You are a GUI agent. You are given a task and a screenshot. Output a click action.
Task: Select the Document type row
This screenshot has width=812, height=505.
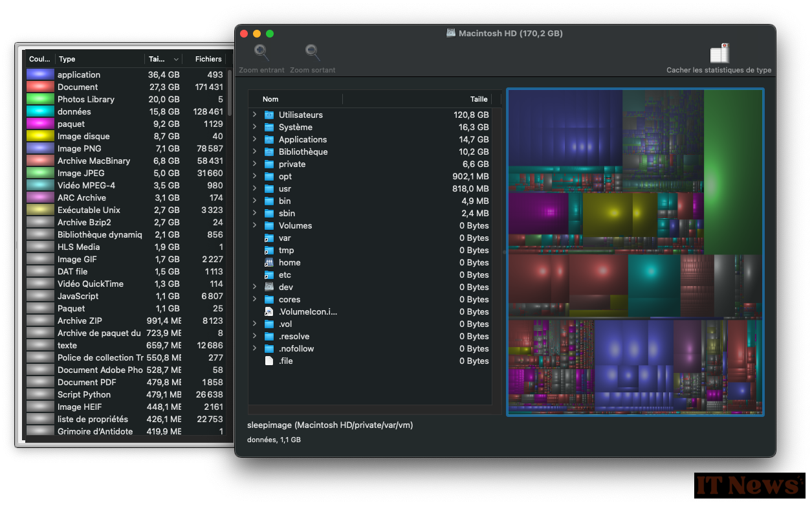(x=126, y=87)
